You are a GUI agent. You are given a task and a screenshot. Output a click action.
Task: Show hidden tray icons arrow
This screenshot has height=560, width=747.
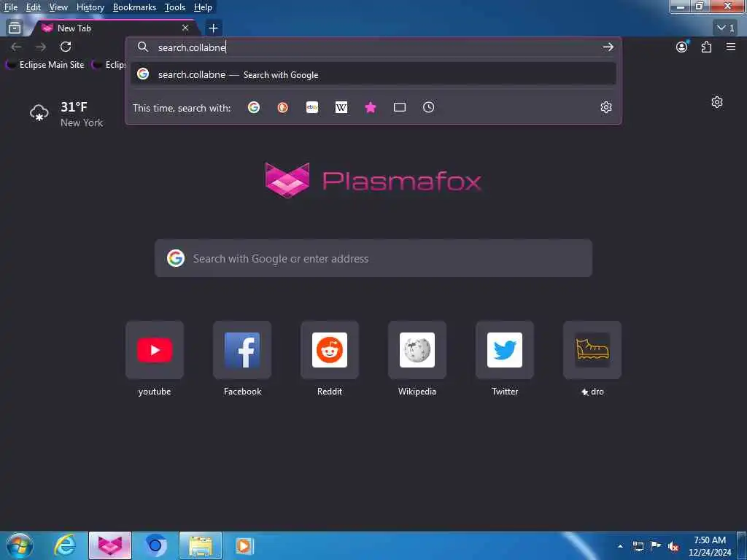[620, 546]
